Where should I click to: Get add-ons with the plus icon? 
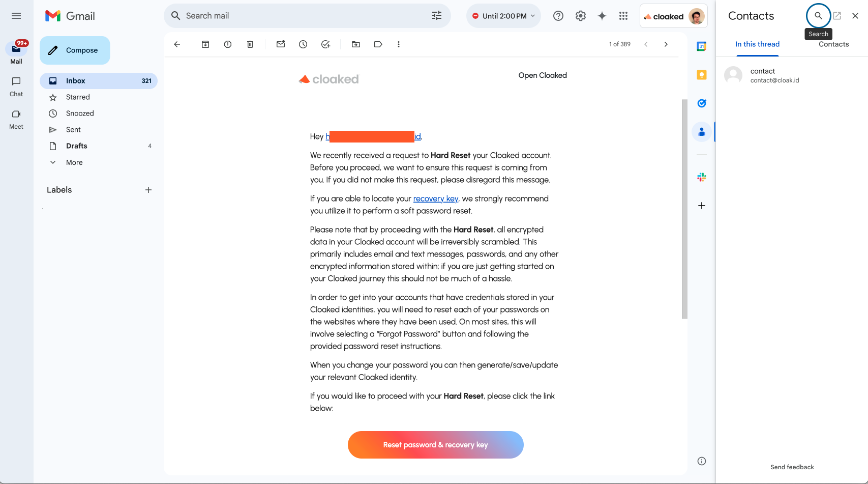[x=702, y=206]
